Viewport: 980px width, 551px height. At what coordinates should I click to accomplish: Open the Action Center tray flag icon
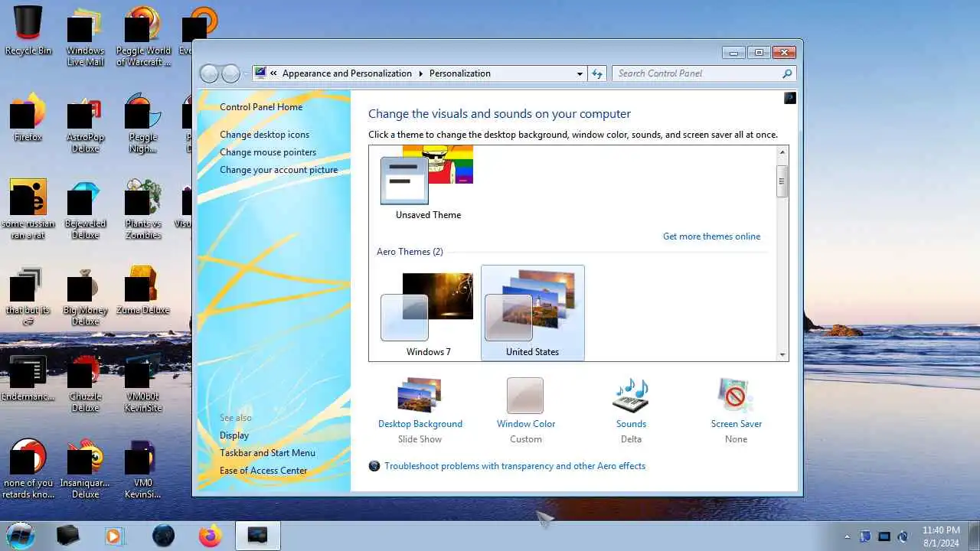pyautogui.click(x=865, y=536)
